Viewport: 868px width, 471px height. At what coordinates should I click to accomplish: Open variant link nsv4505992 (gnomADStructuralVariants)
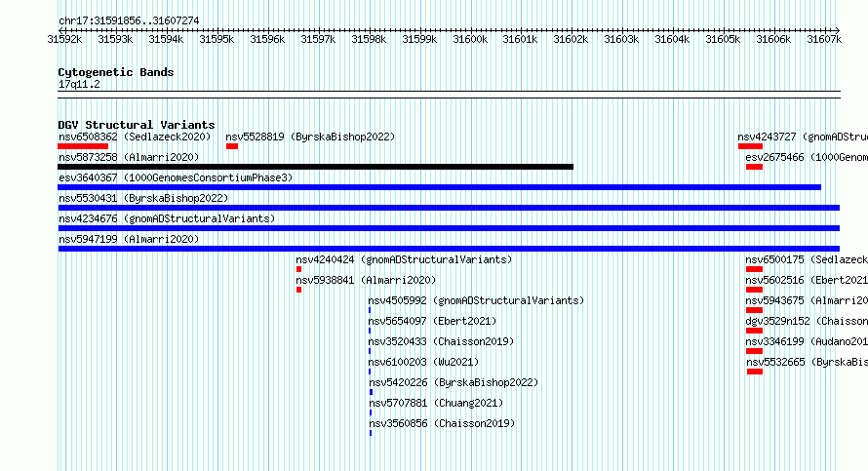[477, 300]
